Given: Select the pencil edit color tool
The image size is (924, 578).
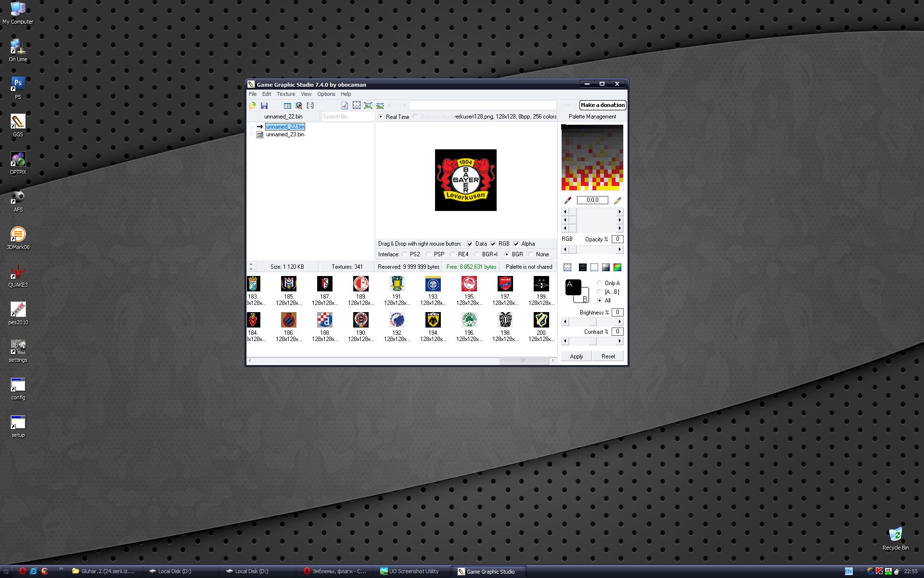Looking at the screenshot, I should click(x=617, y=200).
